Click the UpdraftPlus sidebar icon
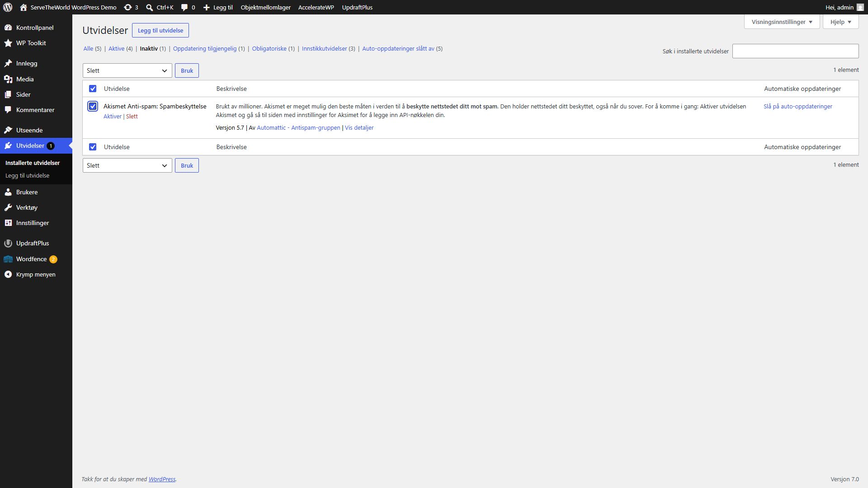 click(8, 243)
